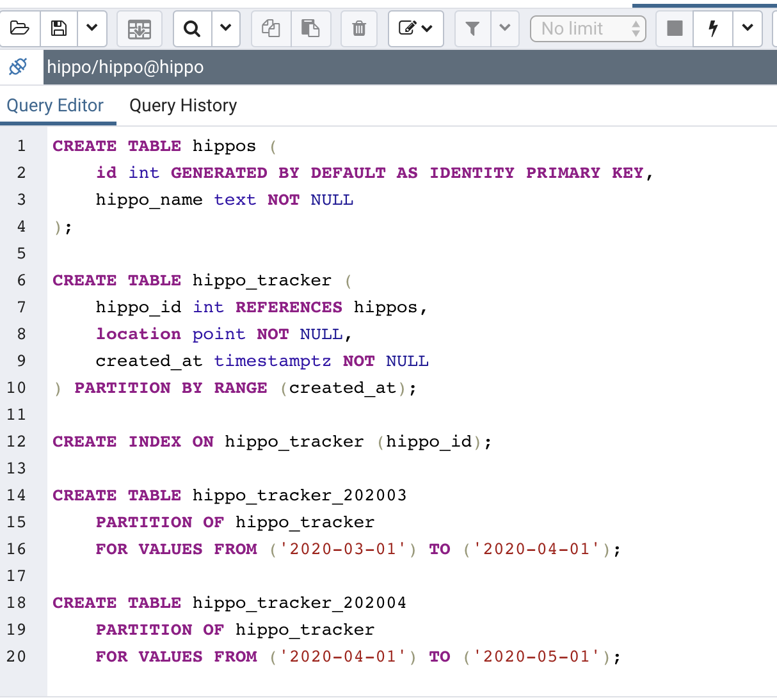The height and width of the screenshot is (700, 777).
Task: Delete the selected rows
Action: [x=358, y=28]
